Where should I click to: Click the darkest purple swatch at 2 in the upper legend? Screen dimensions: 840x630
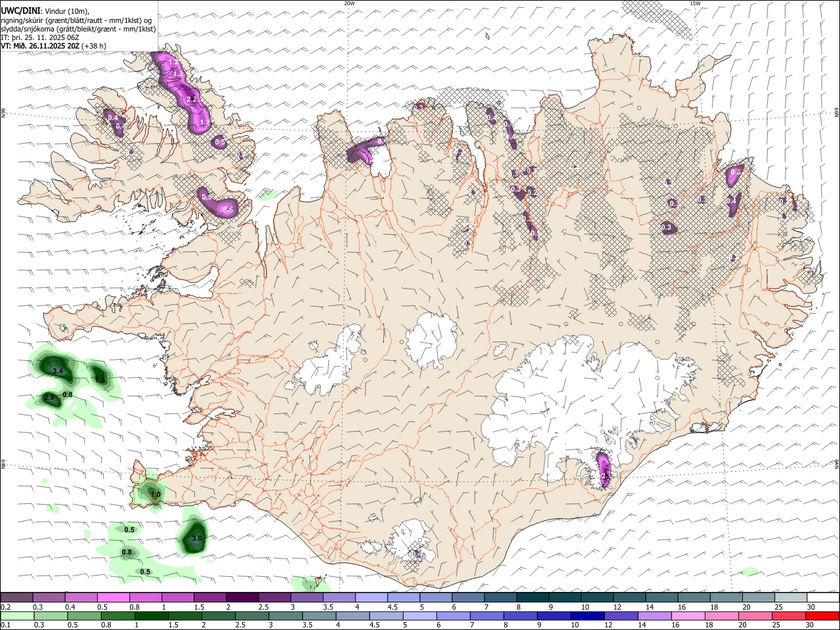pos(241,597)
